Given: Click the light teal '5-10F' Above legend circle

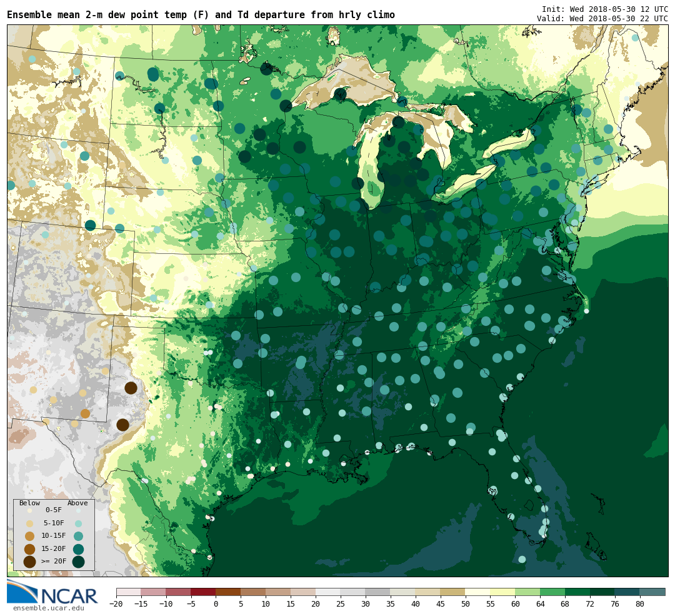Looking at the screenshot, I should pos(78,523).
